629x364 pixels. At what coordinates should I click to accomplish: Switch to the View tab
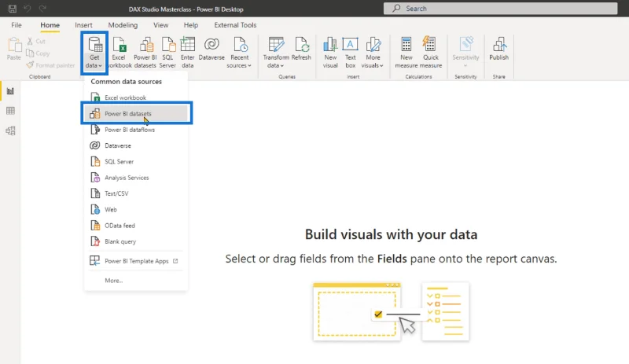(161, 25)
